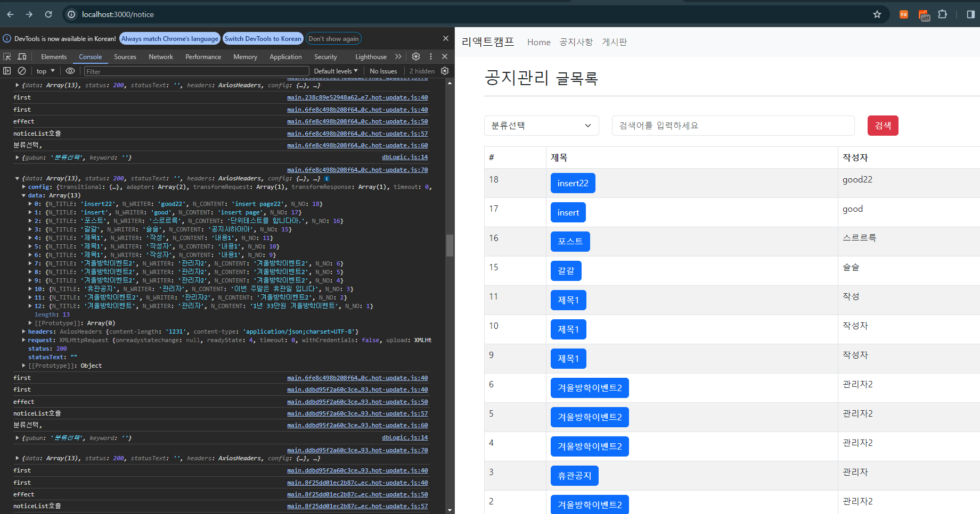Expand array item 10 with 휴관공지
Screen dimensions: 980x514
click(30, 289)
